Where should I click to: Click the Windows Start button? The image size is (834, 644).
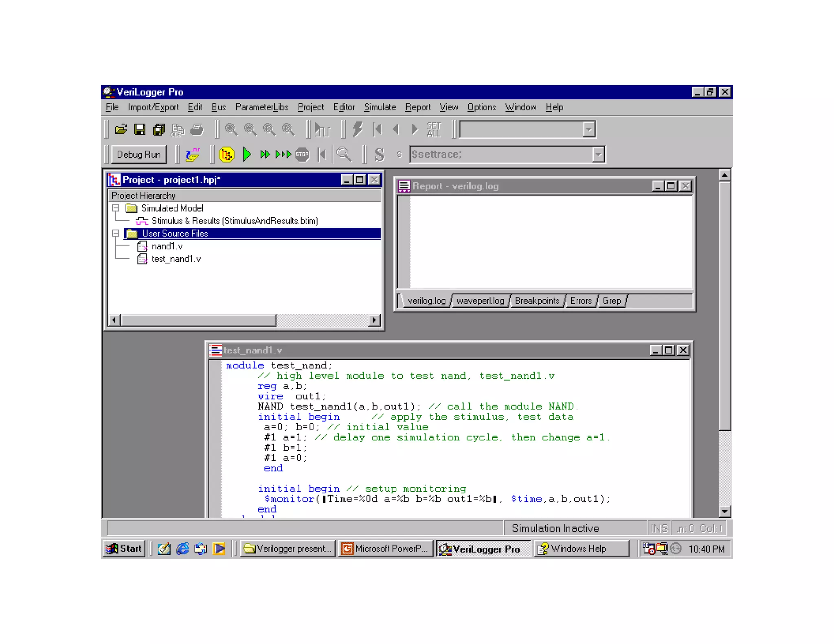(124, 549)
